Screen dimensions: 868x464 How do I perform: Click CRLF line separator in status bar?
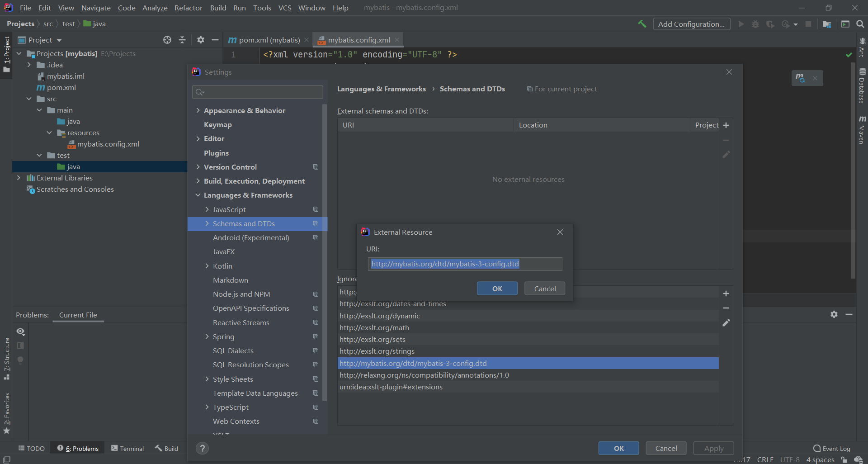(x=765, y=459)
